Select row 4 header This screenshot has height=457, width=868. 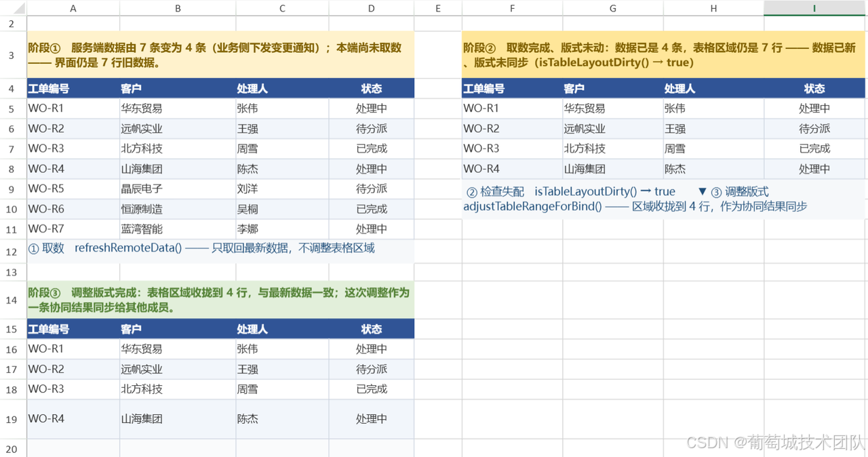tap(13, 88)
